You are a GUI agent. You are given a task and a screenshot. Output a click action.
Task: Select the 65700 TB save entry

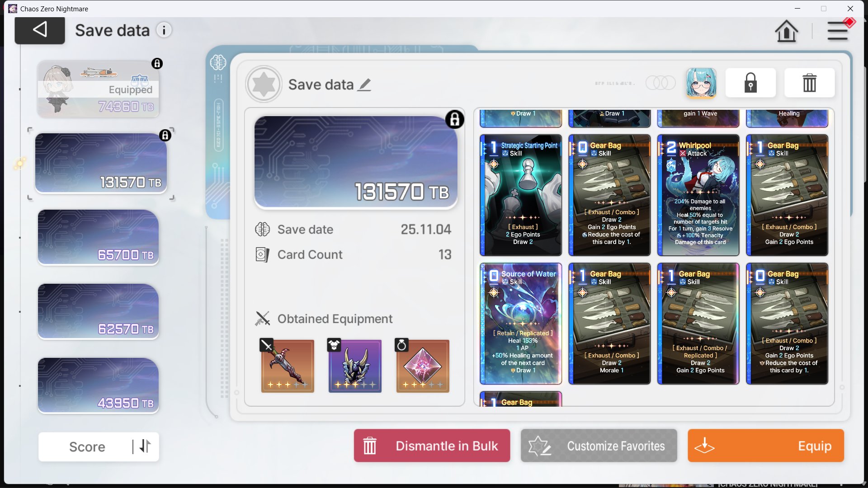[98, 237]
